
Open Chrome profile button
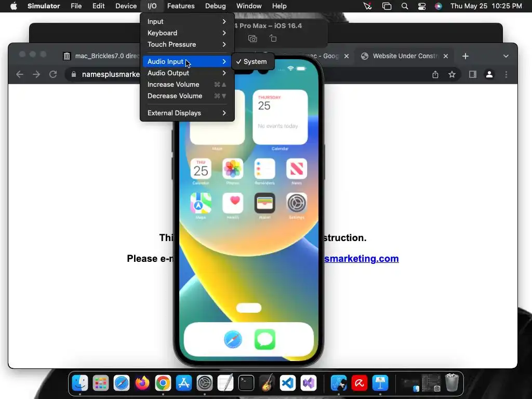[489, 74]
